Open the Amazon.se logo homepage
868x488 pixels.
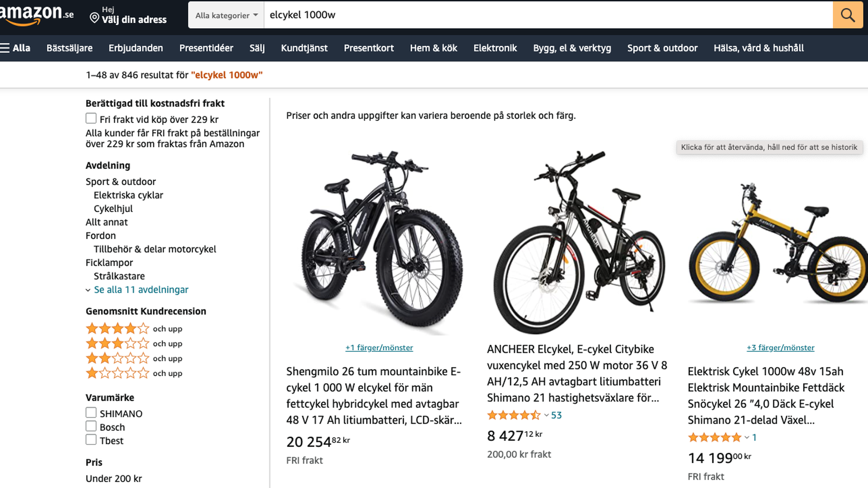(x=36, y=15)
